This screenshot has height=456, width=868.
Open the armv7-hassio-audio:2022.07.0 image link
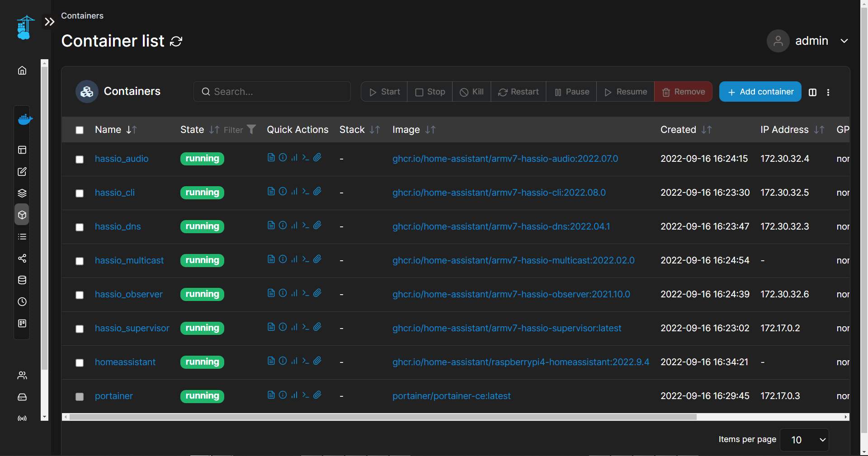pyautogui.click(x=505, y=159)
